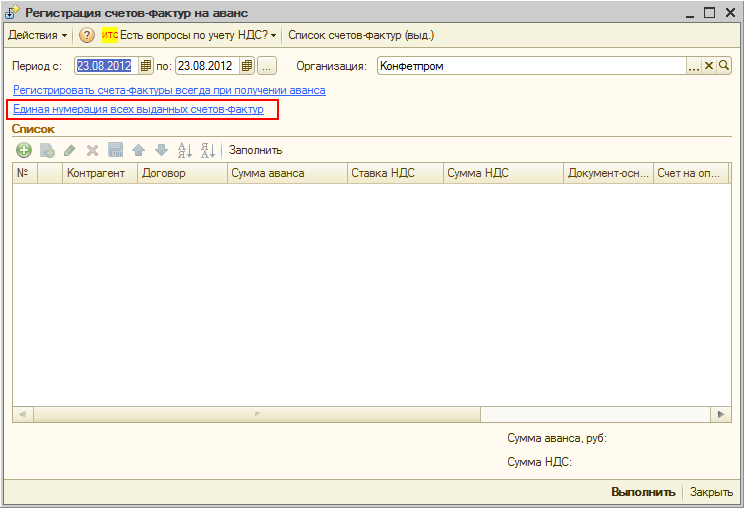
Task: Click the Сумма аванса column header
Action: 288,173
